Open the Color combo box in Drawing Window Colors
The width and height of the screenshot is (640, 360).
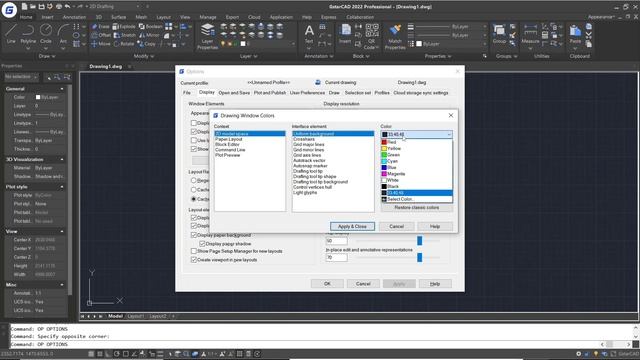416,134
